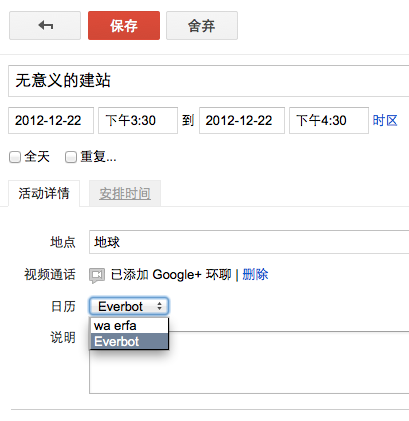Discard changes with the 舍弃 button
The width and height of the screenshot is (409, 421).
coord(202,25)
